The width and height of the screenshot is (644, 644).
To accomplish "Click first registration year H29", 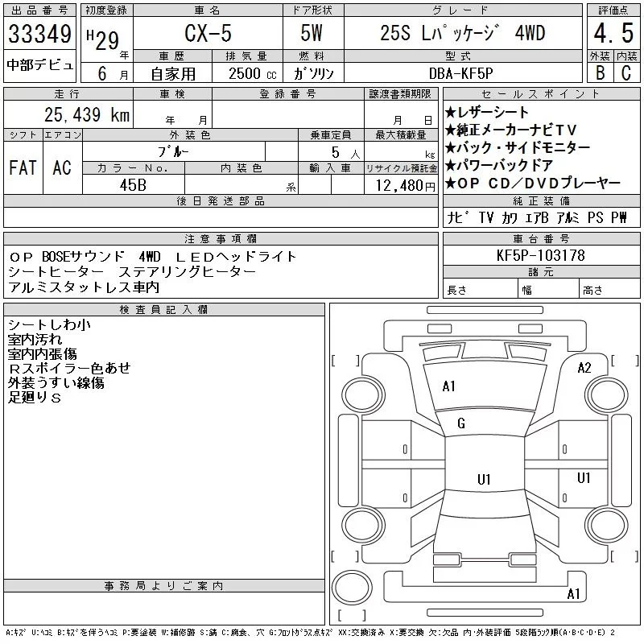I will [x=103, y=39].
